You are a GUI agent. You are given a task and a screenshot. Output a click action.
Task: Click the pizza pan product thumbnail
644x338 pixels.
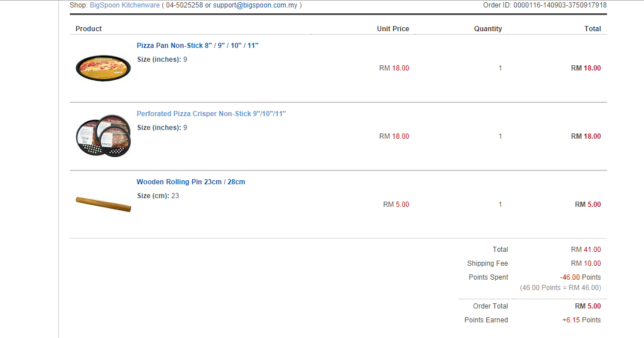pos(103,68)
